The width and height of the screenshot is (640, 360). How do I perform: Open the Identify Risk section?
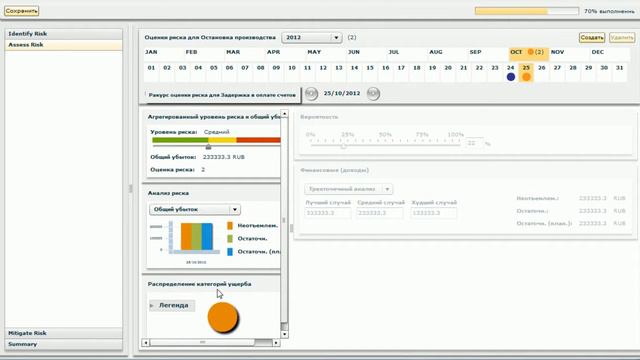(x=63, y=34)
